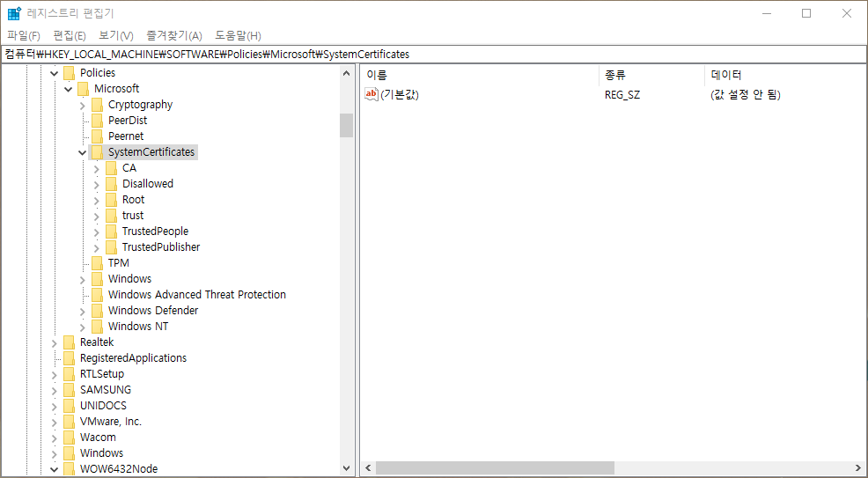
Task: Click the tree pane vertical scrollbar thumb
Action: pyautogui.click(x=347, y=126)
